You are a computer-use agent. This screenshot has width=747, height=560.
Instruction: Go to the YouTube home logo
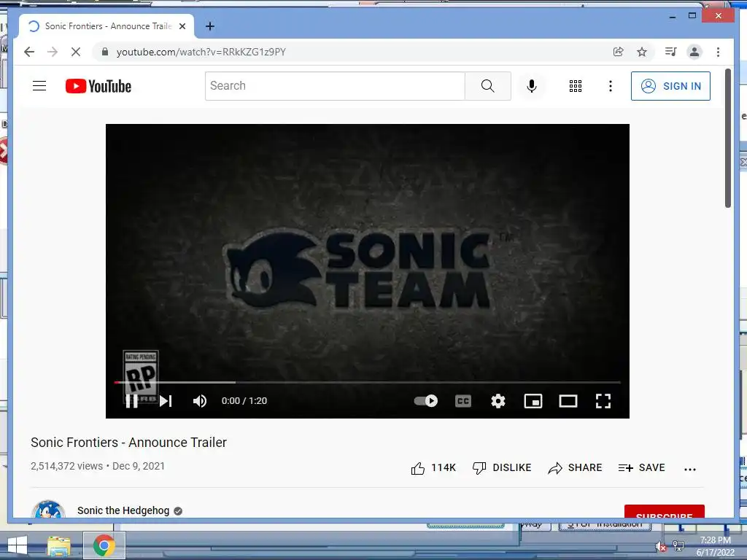pyautogui.click(x=98, y=86)
